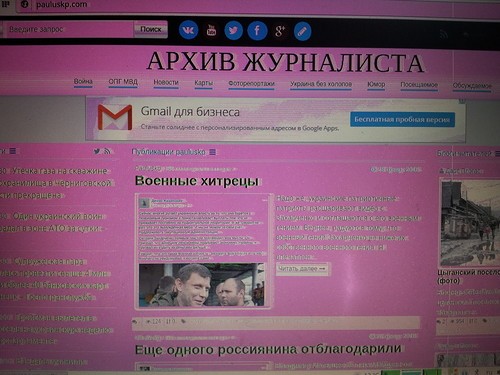Click the Поиск search button
Viewport: 500px width, 375px height.
[151, 29]
